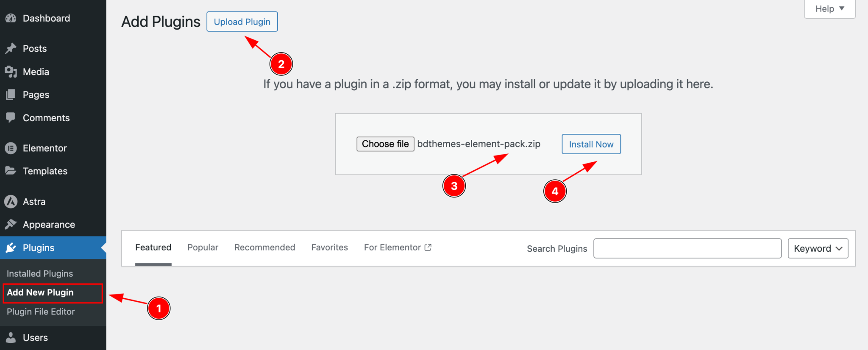Image resolution: width=868 pixels, height=350 pixels.
Task: Open Comments via the speech bubble icon
Action: tap(11, 118)
